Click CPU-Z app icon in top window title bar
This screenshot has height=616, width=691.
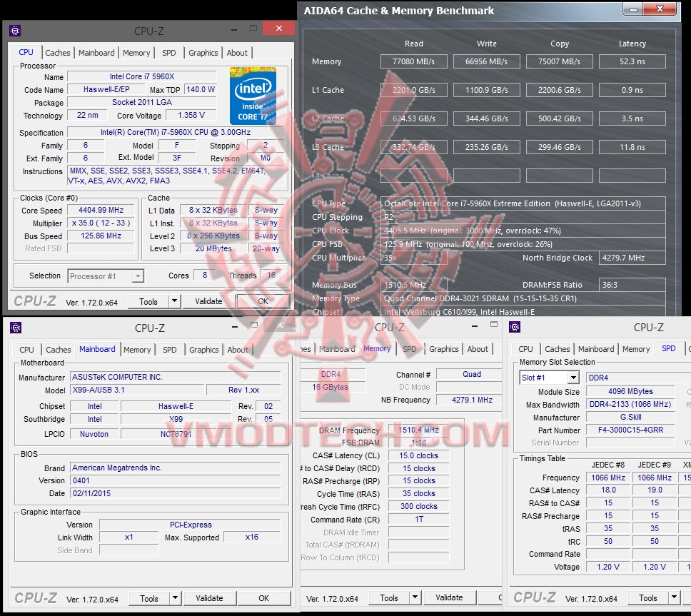coord(15,31)
